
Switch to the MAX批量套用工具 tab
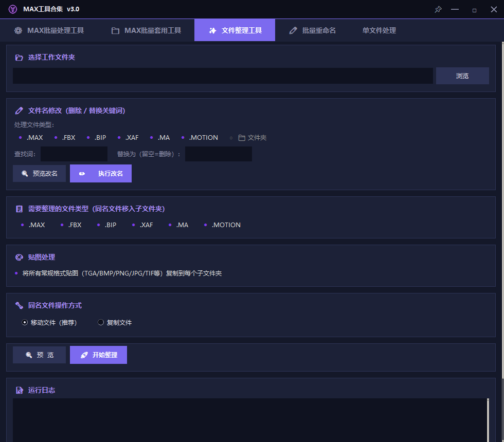(146, 30)
